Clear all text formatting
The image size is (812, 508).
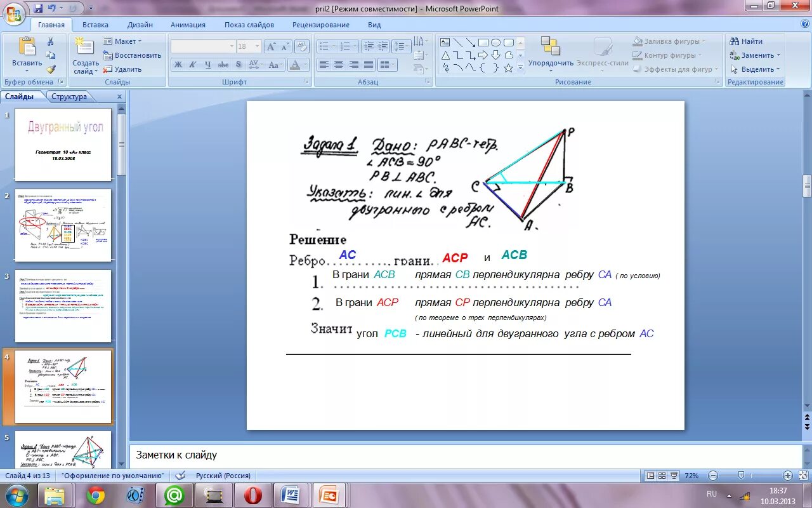pyautogui.click(x=303, y=46)
